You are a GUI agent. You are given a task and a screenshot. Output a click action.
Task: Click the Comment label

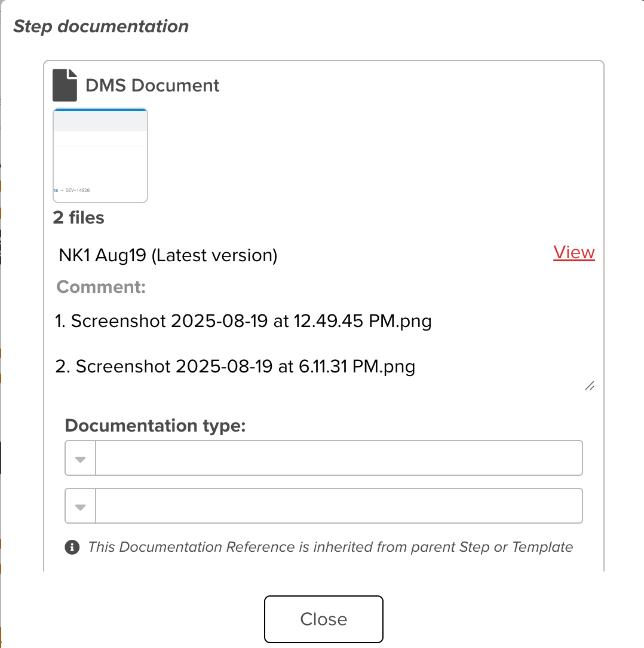(100, 287)
